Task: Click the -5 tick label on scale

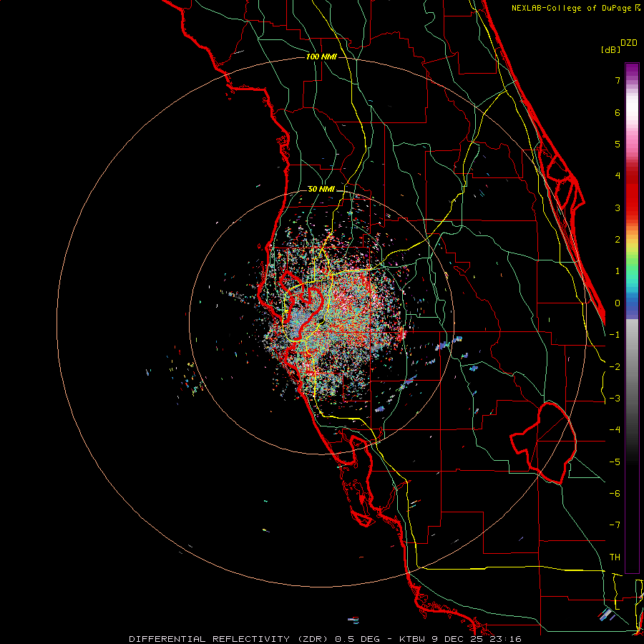Action: point(615,462)
